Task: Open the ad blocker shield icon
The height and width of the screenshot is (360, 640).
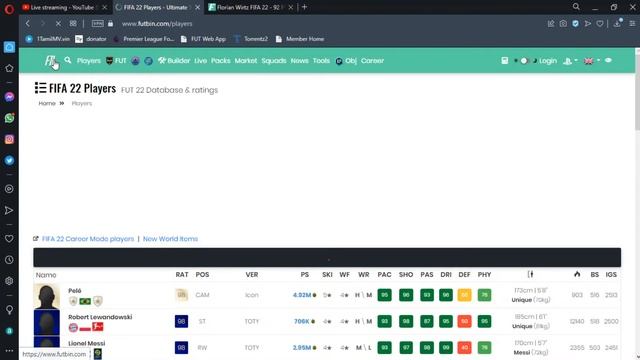Action: 575,24
